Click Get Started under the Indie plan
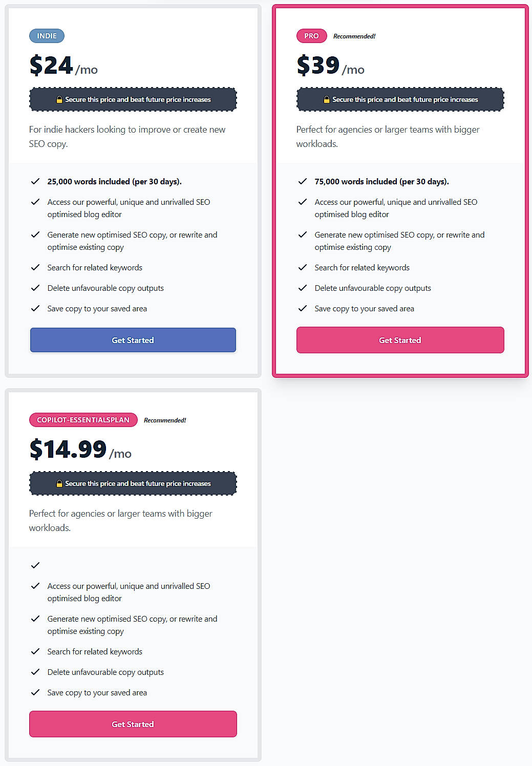The image size is (532, 766). (133, 340)
